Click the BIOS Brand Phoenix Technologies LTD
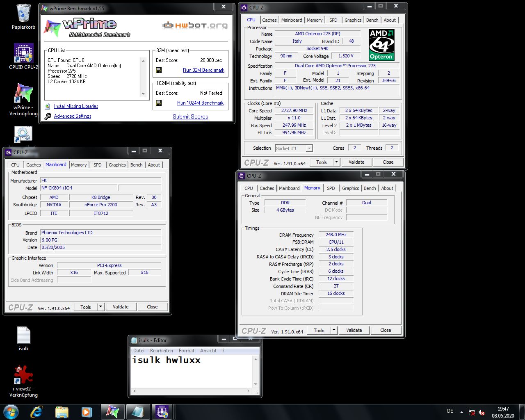This screenshot has height=420, width=525. tap(100, 233)
